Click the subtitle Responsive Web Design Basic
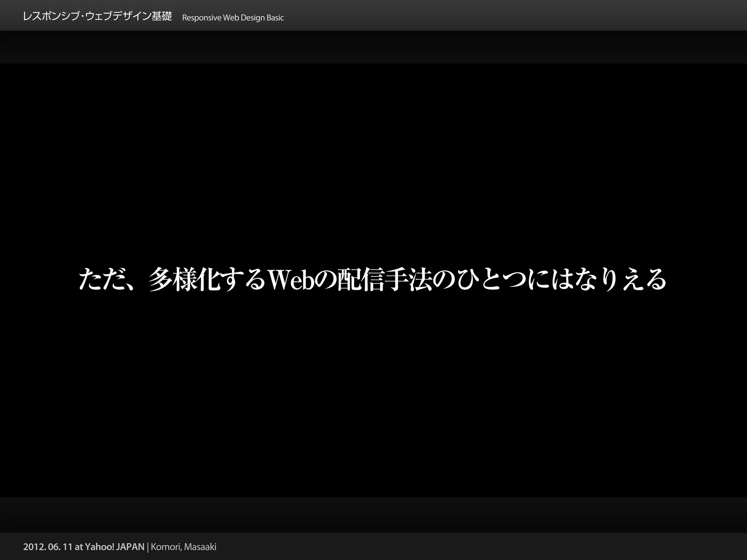The width and height of the screenshot is (747, 560). 233,18
